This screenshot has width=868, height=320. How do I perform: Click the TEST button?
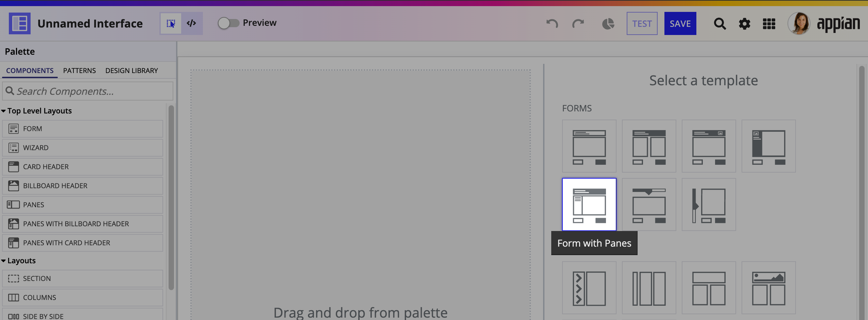tap(642, 23)
